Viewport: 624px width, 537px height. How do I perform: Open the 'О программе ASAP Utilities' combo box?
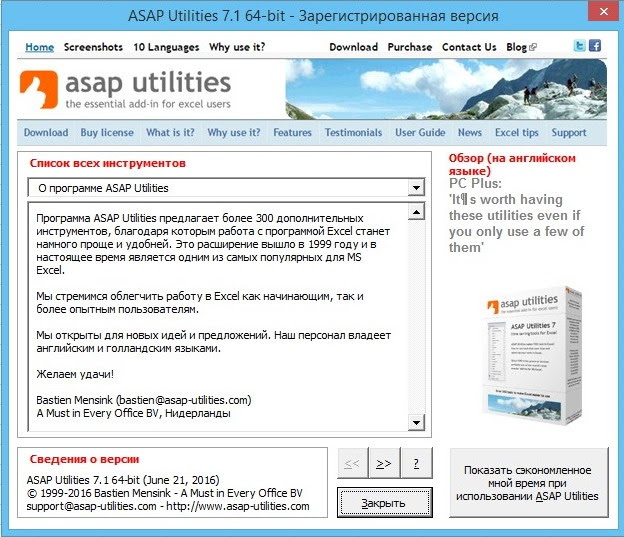pyautogui.click(x=226, y=187)
